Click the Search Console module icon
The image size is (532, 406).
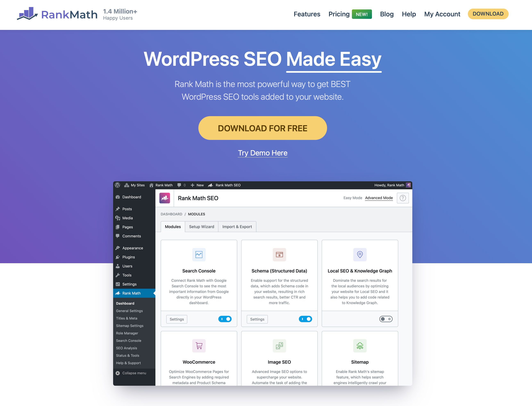pos(199,255)
